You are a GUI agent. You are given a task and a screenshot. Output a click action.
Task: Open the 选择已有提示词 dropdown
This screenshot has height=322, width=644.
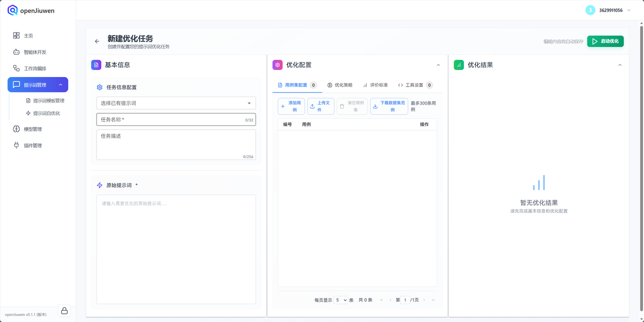[176, 103]
